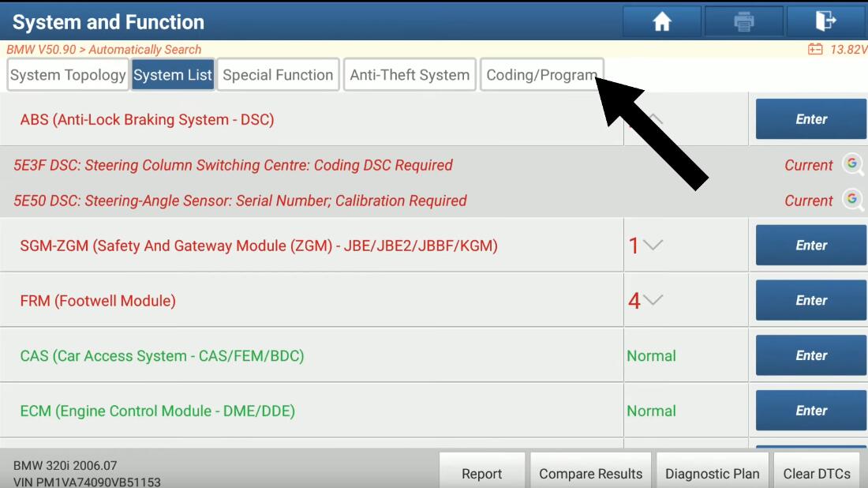Click the printer icon in header
The width and height of the screenshot is (868, 488).
click(x=743, y=21)
